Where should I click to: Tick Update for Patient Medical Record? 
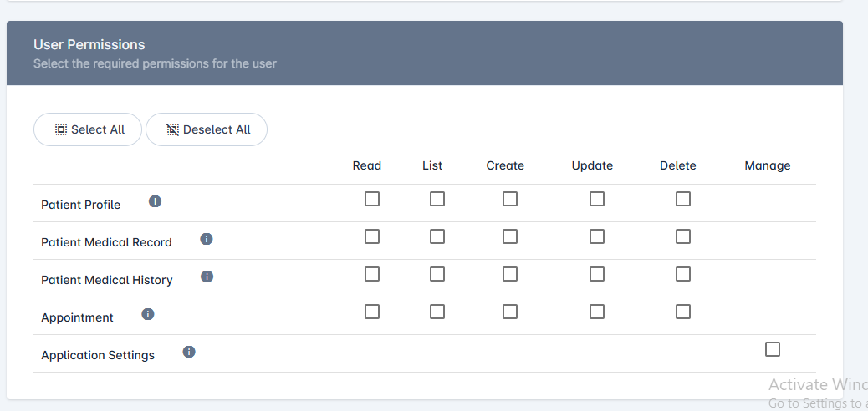point(597,236)
